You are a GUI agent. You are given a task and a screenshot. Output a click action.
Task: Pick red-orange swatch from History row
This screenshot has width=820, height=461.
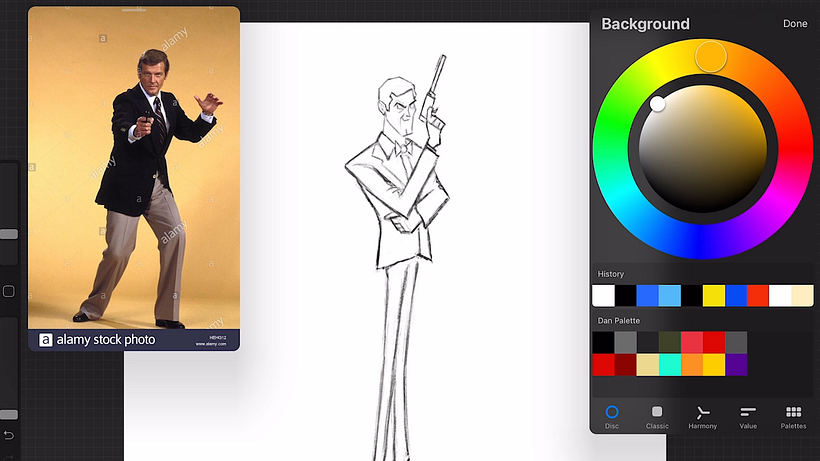(758, 296)
